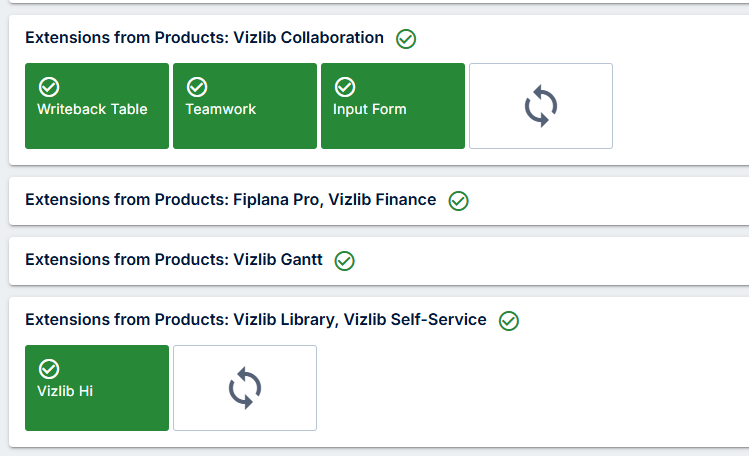Open the Input Form extension tile
The width and height of the screenshot is (749, 456).
tap(393, 106)
